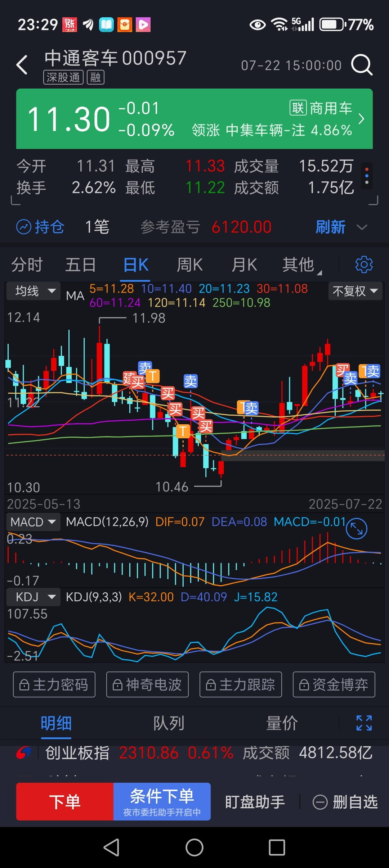Tap the 融 margin tag

click(x=95, y=77)
